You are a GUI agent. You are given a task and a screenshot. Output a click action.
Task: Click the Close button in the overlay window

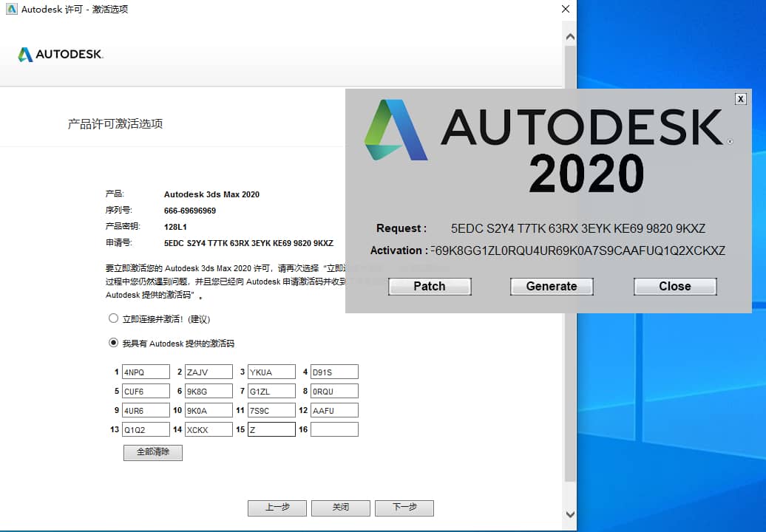(x=674, y=287)
